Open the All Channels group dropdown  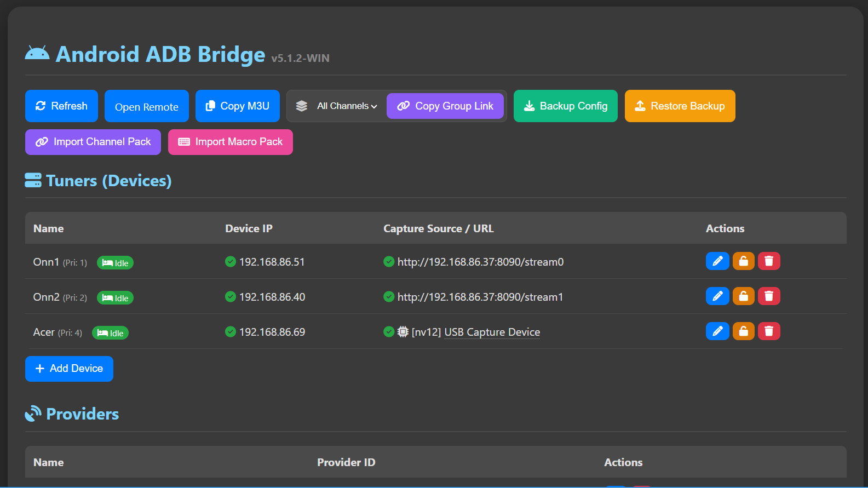[347, 106]
